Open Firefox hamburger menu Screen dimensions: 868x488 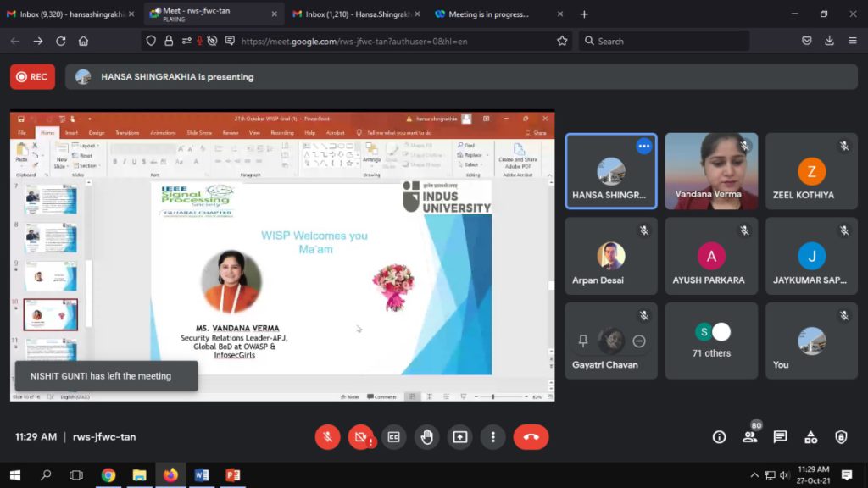click(x=853, y=41)
